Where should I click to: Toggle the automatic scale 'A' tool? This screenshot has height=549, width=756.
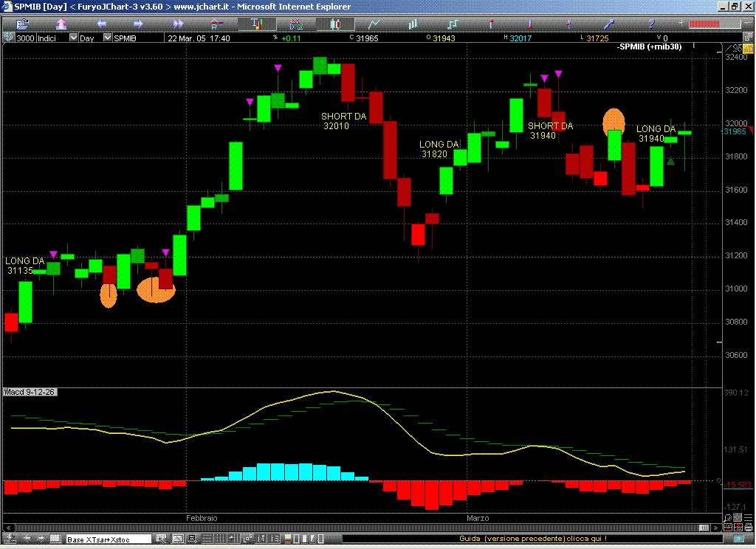click(x=216, y=24)
